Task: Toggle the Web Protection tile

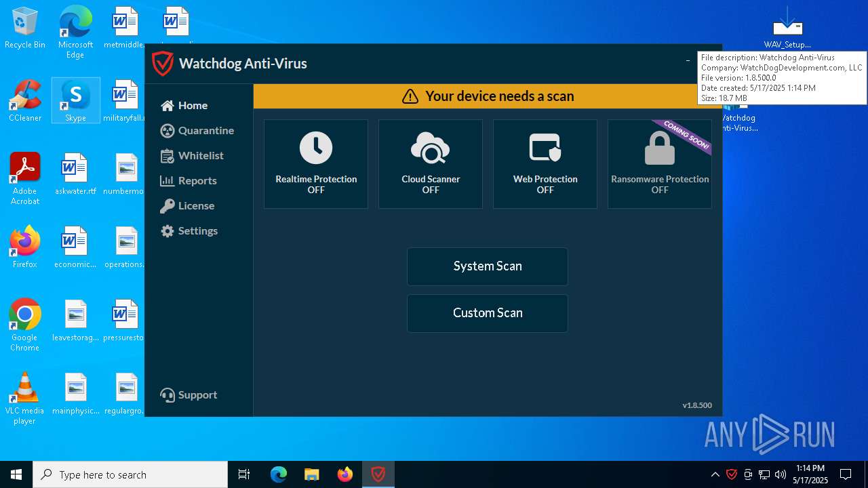Action: (x=545, y=164)
